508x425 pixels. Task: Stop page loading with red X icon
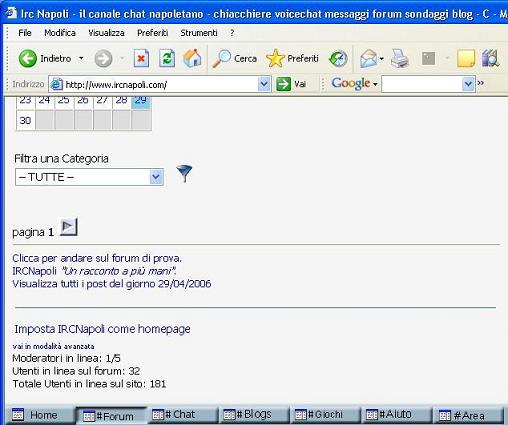tap(141, 59)
